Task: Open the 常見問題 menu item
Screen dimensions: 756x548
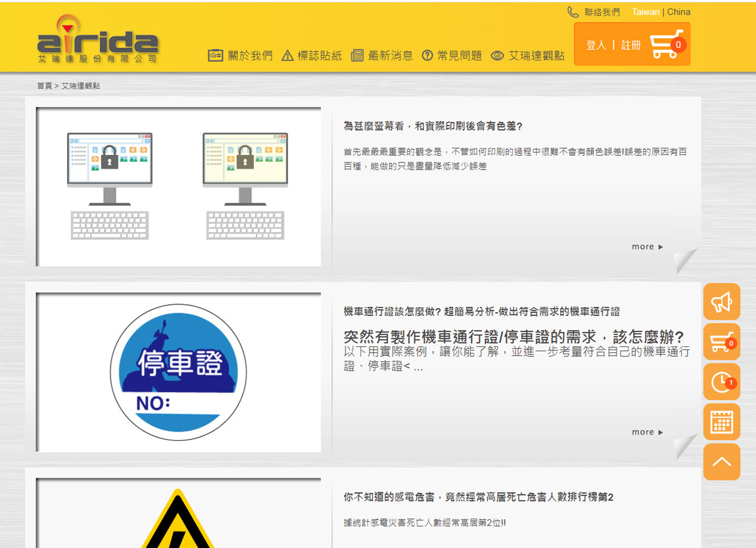Action: (x=452, y=56)
